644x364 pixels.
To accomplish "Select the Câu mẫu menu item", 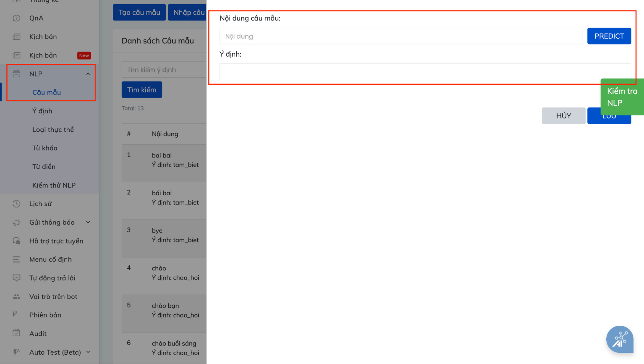I will click(47, 92).
